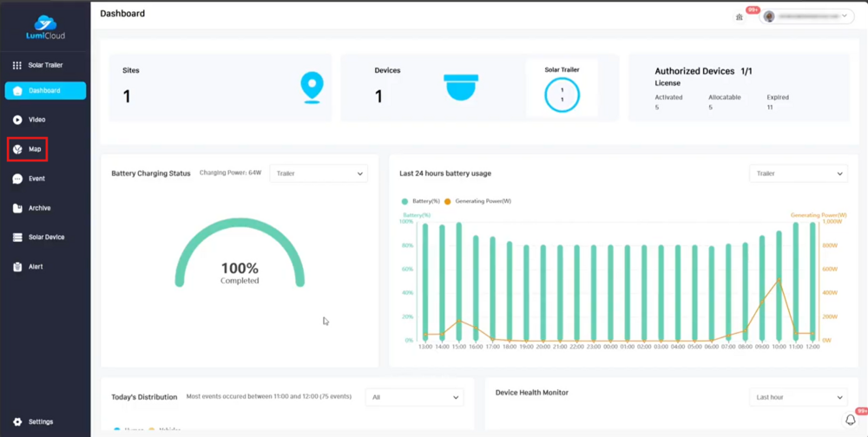Click the Solar Trailer circular count ring

pyautogui.click(x=562, y=95)
